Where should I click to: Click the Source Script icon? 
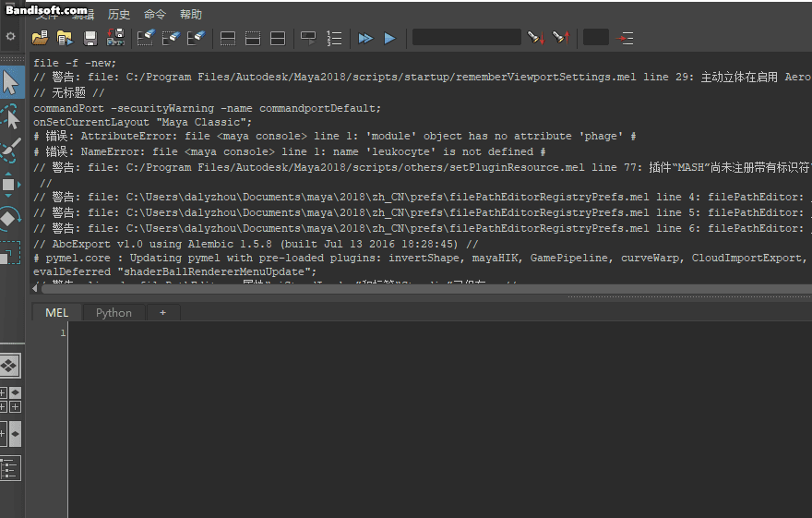(65, 38)
